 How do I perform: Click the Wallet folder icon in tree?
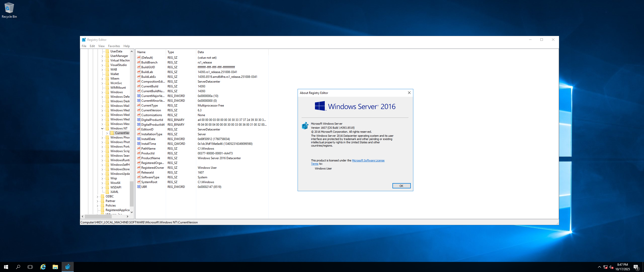[x=107, y=74]
